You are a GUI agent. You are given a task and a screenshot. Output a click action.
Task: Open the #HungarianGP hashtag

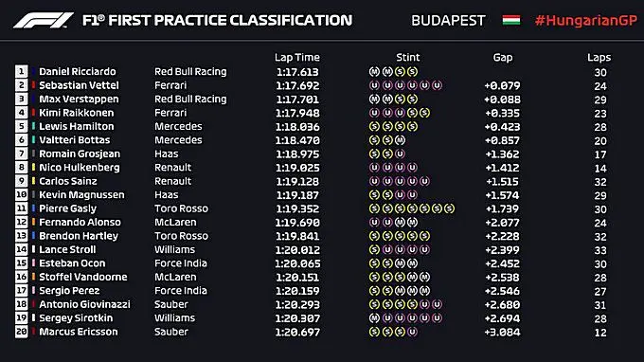coord(586,21)
